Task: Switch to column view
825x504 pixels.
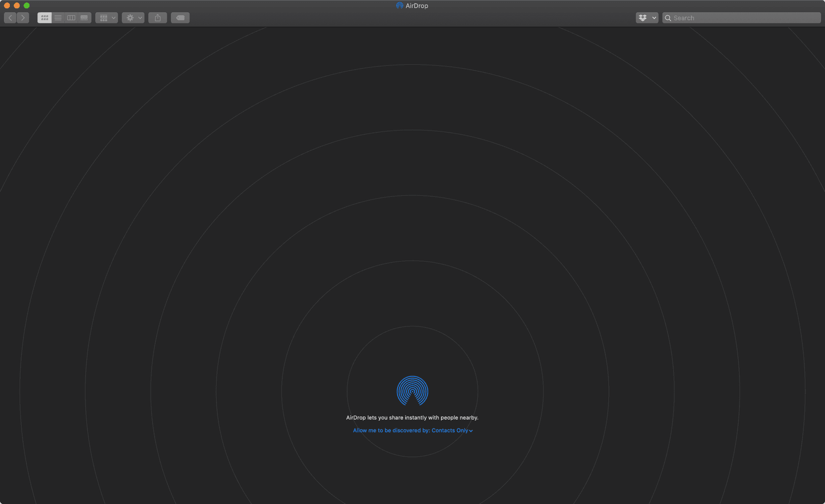Action: [x=71, y=18]
